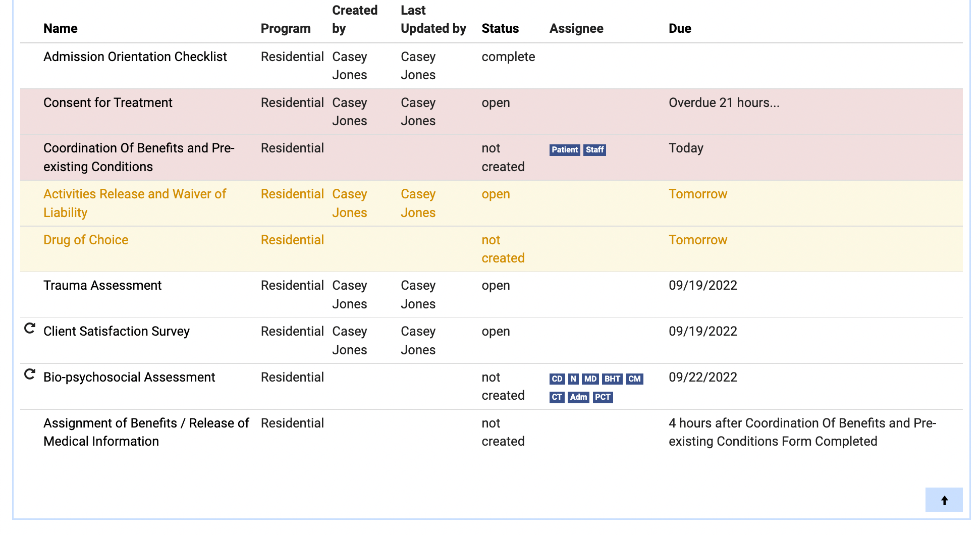Click the Due column header
The image size is (980, 535).
pyautogui.click(x=680, y=28)
